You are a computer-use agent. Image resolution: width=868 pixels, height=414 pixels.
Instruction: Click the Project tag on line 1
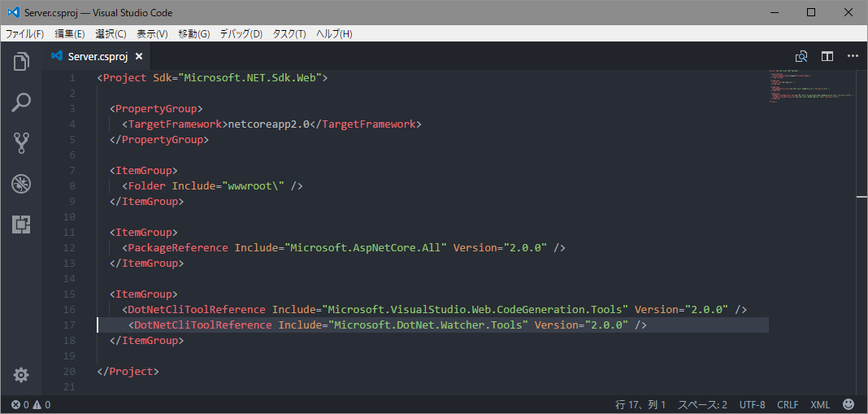point(125,78)
